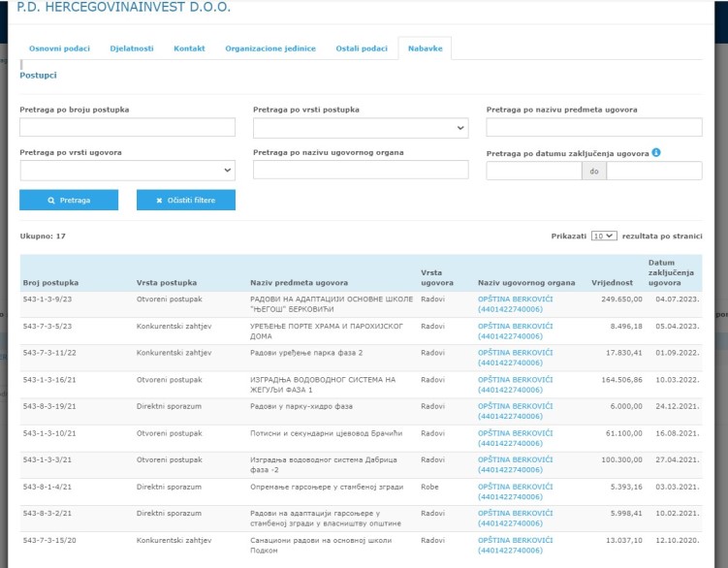This screenshot has width=728, height=568.
Task: Open the Ostali podaci tab
Action: click(x=362, y=48)
